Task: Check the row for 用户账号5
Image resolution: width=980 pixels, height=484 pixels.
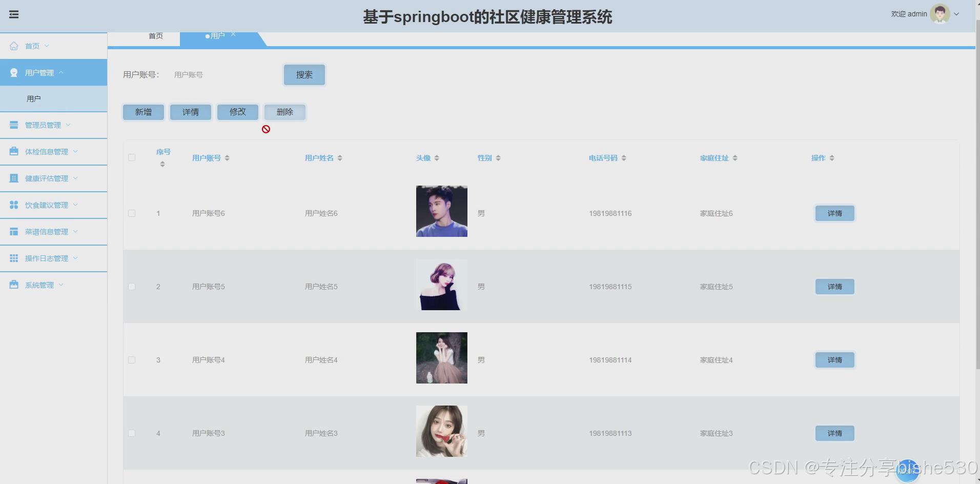Action: (x=132, y=287)
